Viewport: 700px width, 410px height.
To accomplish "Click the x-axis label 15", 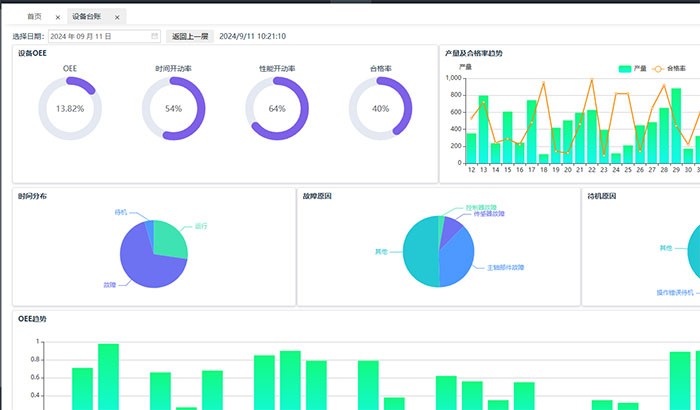I will click(508, 170).
